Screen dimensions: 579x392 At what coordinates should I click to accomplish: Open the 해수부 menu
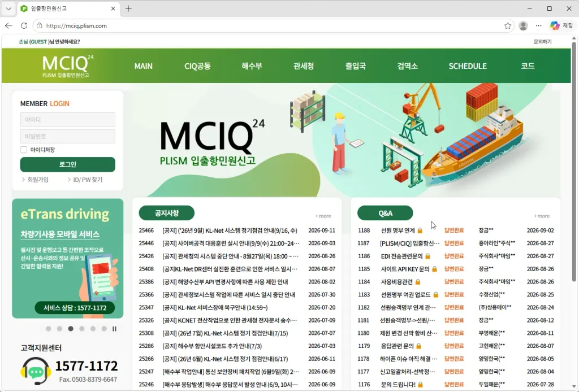(x=252, y=66)
